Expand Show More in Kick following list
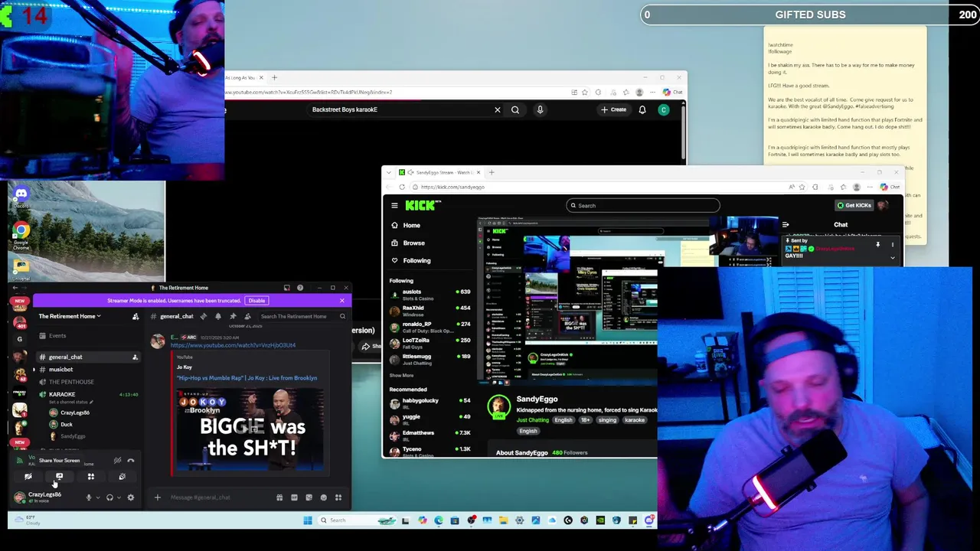 point(401,376)
